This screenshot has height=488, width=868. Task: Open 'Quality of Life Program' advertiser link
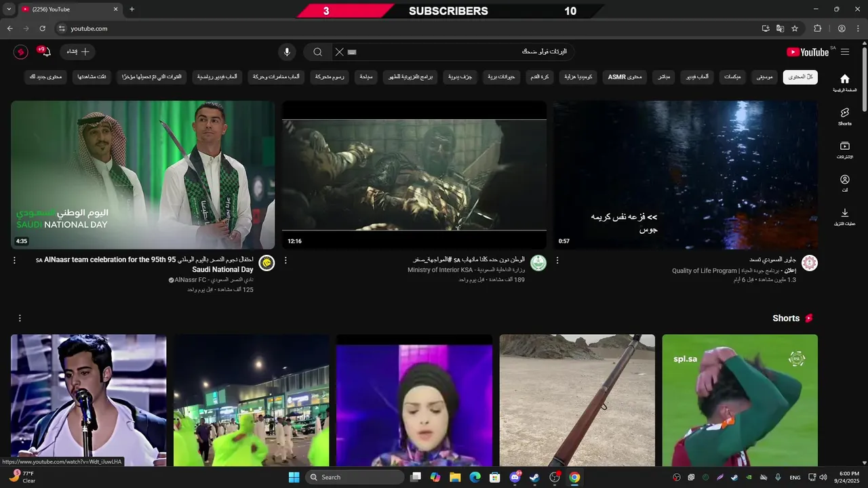pos(724,270)
